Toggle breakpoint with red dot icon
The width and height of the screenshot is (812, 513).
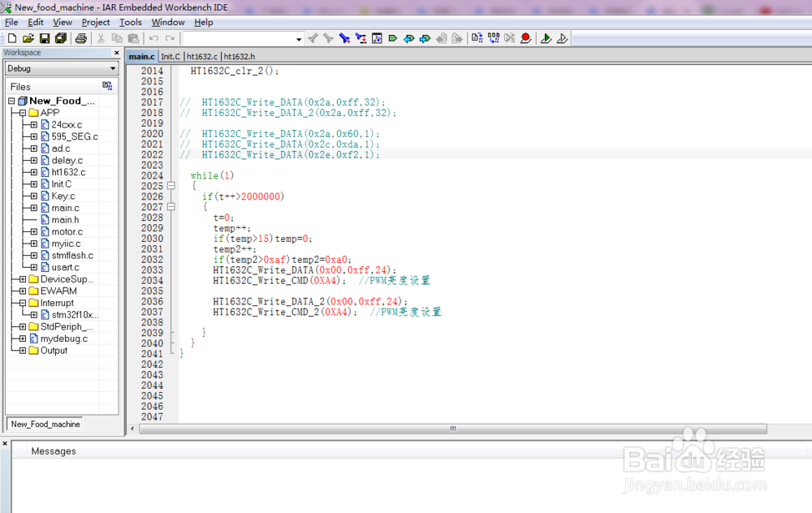(x=525, y=38)
